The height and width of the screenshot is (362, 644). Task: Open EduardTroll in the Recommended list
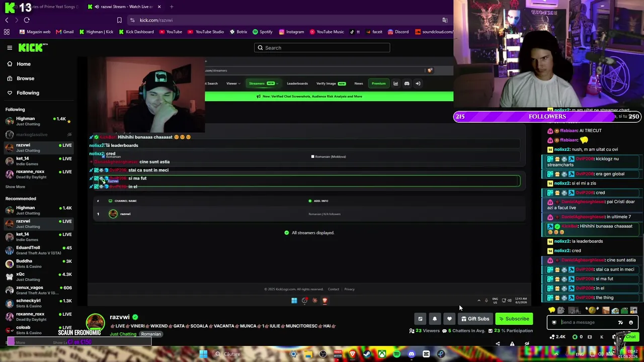coord(39,250)
